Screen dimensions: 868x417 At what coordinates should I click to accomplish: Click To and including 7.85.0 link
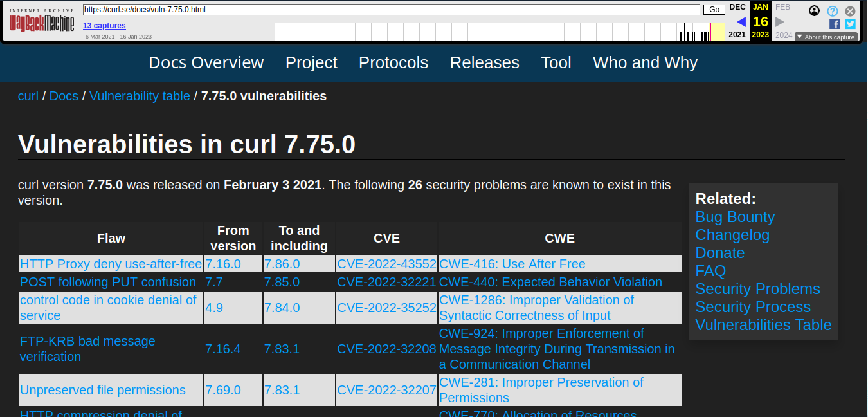pyautogui.click(x=282, y=282)
